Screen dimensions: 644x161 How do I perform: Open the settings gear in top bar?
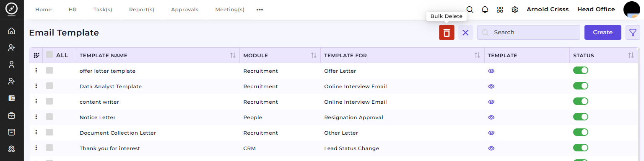pyautogui.click(x=515, y=10)
